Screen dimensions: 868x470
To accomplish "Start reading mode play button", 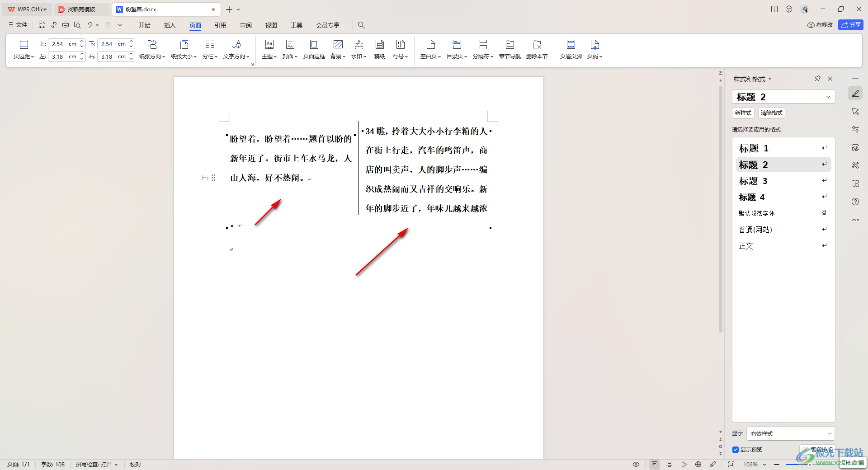I will tap(684, 464).
